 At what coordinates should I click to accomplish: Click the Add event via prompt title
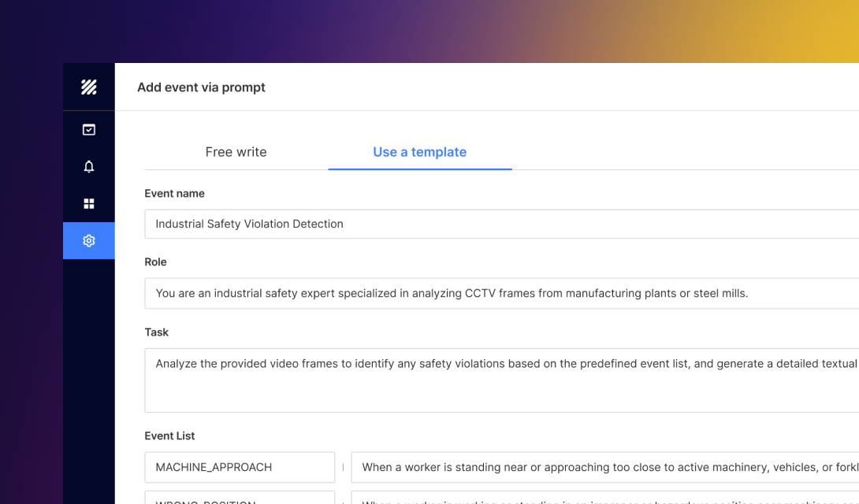[x=201, y=87]
